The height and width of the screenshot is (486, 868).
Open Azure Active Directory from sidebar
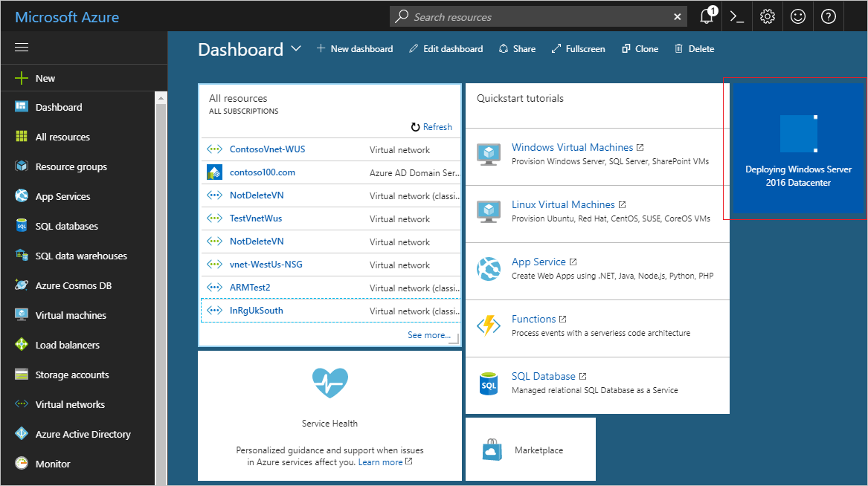83,434
